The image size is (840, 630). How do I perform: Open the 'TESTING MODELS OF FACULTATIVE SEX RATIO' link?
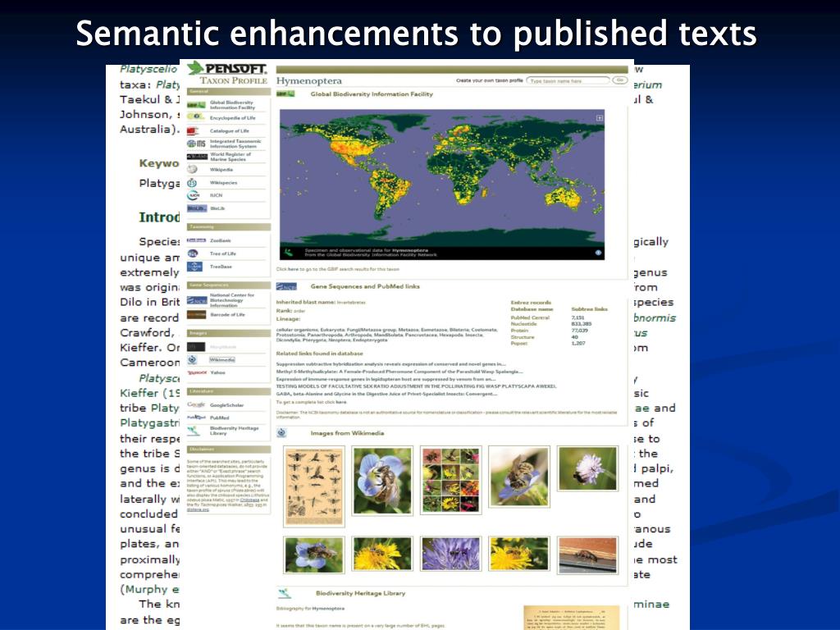pyautogui.click(x=416, y=386)
